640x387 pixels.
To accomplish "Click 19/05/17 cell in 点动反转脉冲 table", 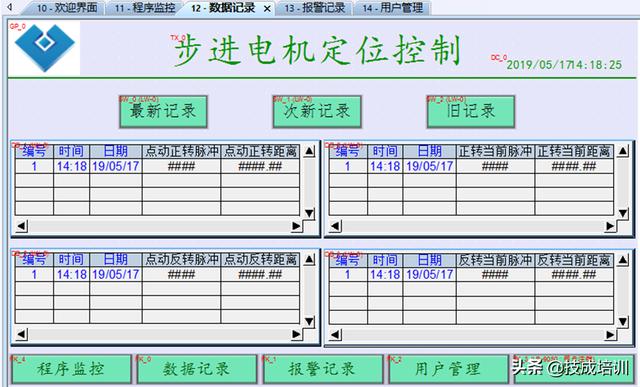I will (116, 274).
